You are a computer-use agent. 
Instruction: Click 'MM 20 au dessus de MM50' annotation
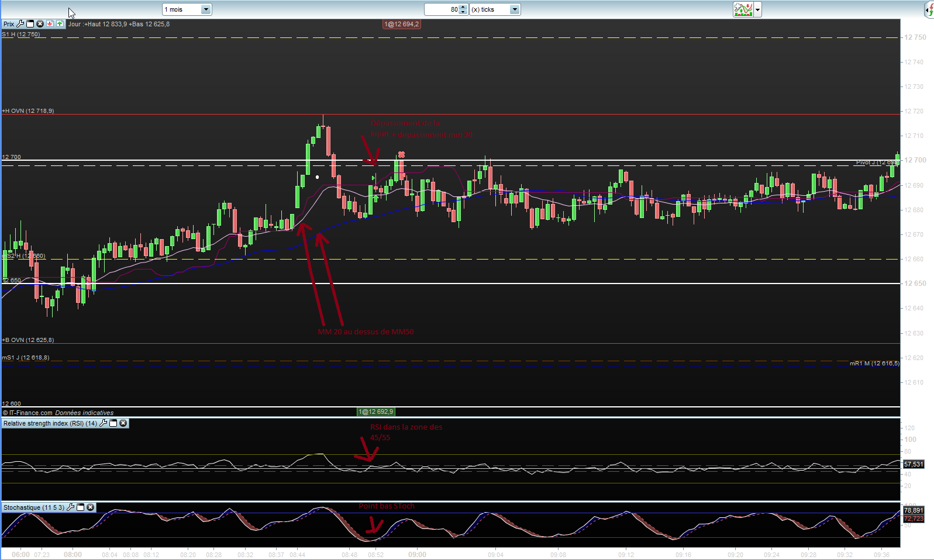tap(366, 332)
